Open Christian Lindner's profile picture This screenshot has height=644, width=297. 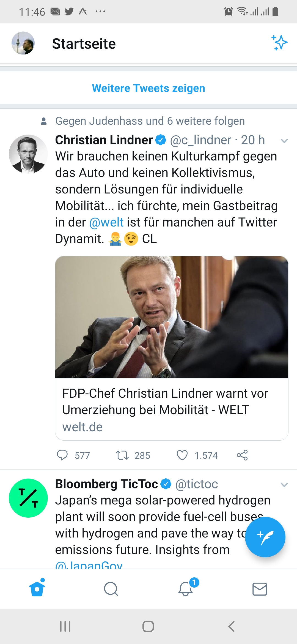click(x=28, y=154)
